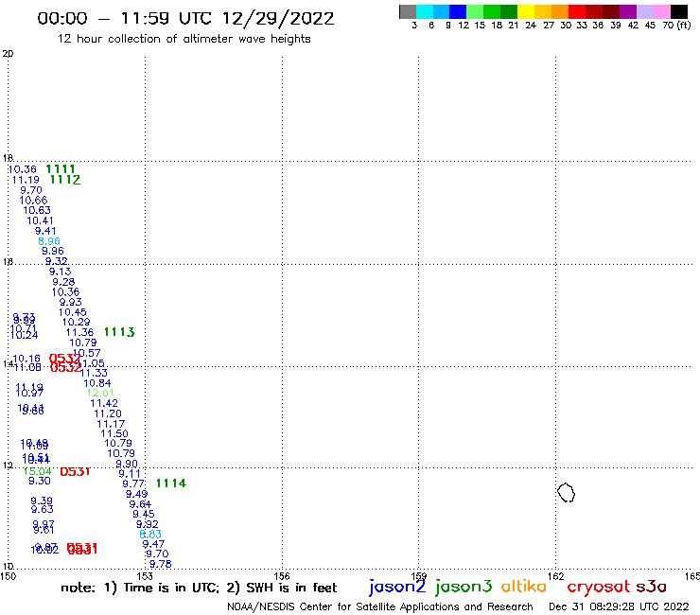Select the light green value 12.01
Screen dimensions: 700x615
pos(100,393)
